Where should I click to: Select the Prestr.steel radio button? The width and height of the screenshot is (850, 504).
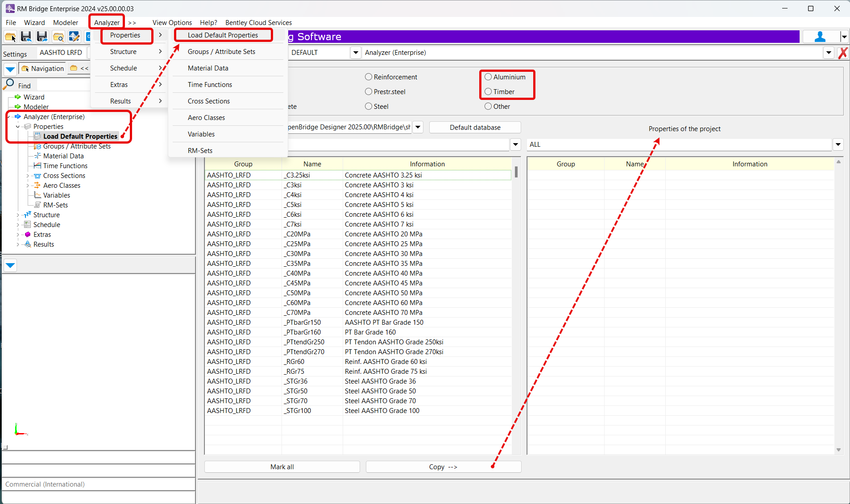369,91
